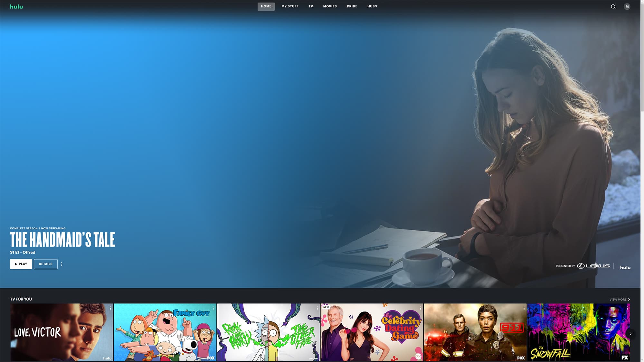Switch to the Movies tab

tap(330, 6)
